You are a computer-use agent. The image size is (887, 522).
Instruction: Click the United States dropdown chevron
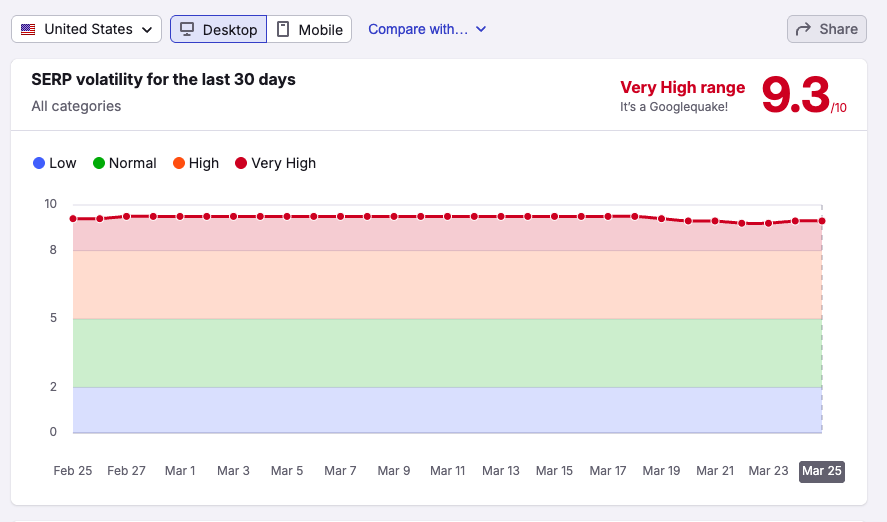coord(147,30)
